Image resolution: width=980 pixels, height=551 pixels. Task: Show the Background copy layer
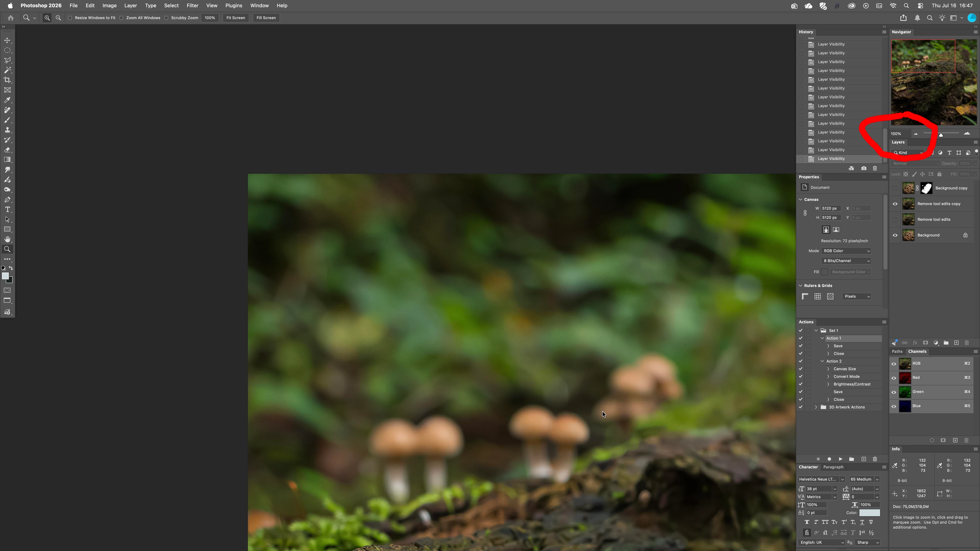(895, 188)
